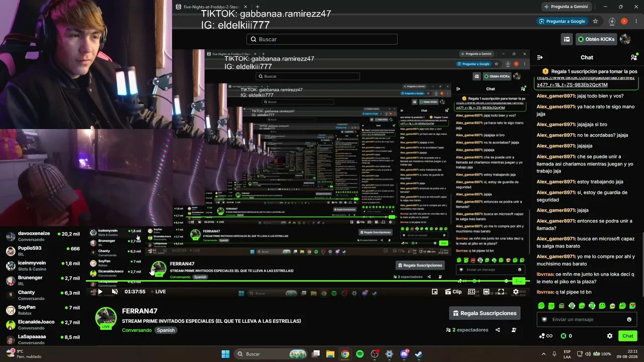
Task: Open mini-player mode icon
Action: [x=435, y=292]
